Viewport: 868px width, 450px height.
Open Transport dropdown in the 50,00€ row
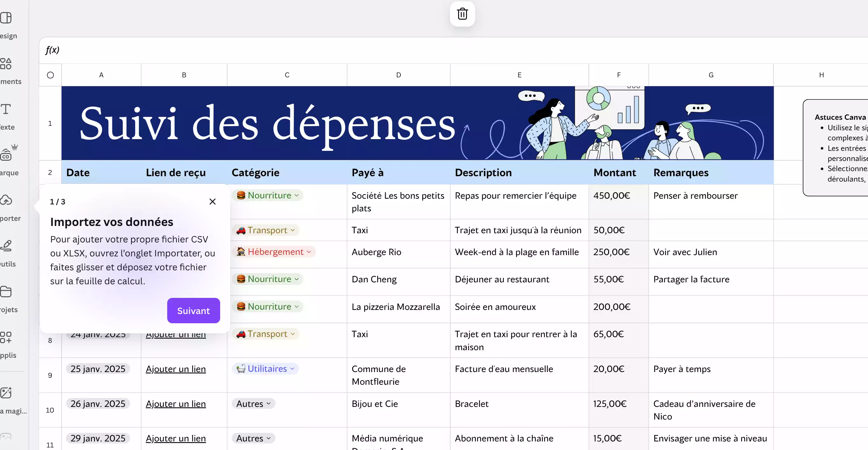tap(266, 230)
